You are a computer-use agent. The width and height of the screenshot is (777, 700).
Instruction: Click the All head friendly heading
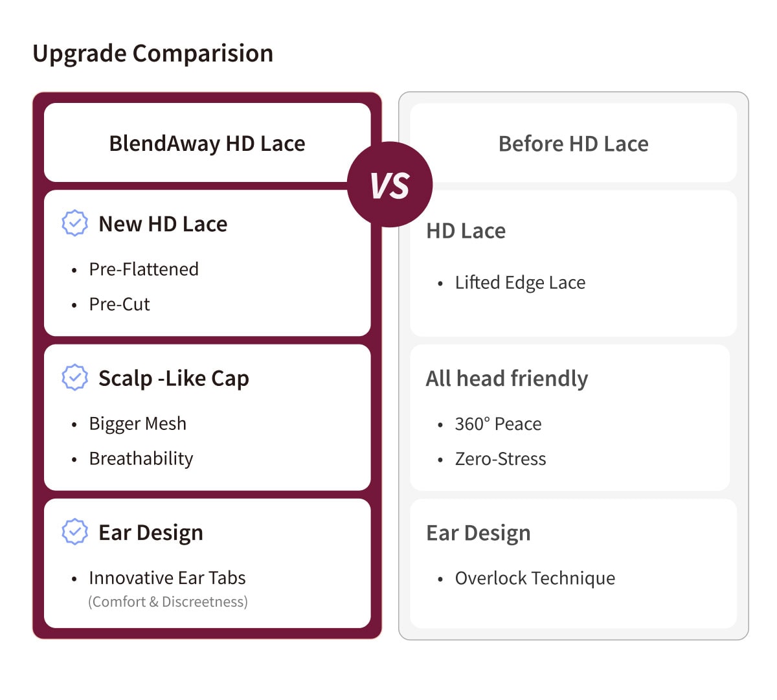(507, 378)
